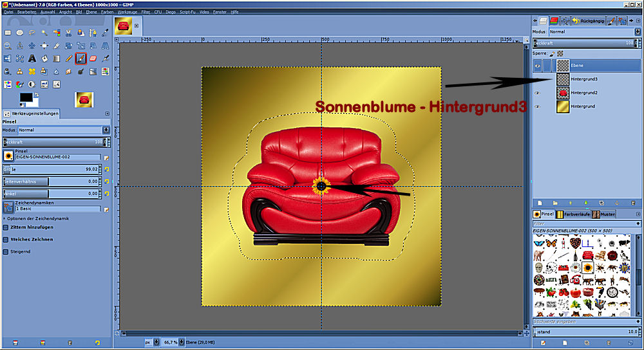644x350 pixels.
Task: Select the sunflower brush in grid
Action: tap(587, 268)
